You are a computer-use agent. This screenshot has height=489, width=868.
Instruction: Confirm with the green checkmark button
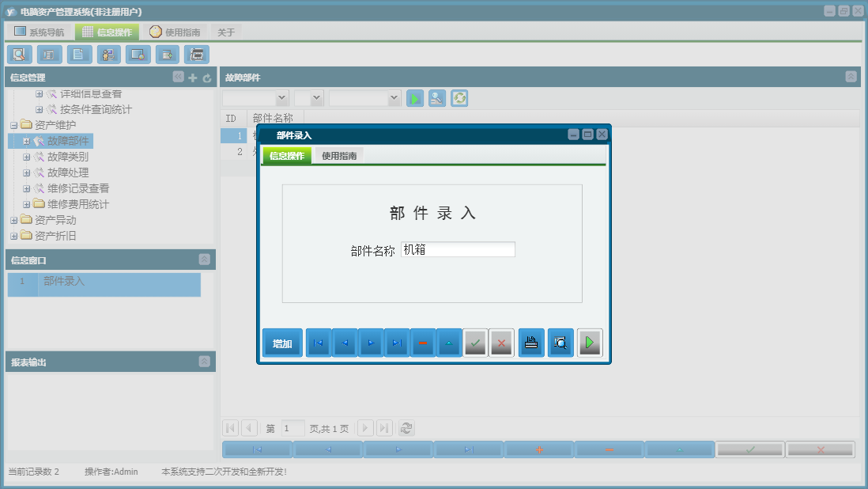click(476, 342)
